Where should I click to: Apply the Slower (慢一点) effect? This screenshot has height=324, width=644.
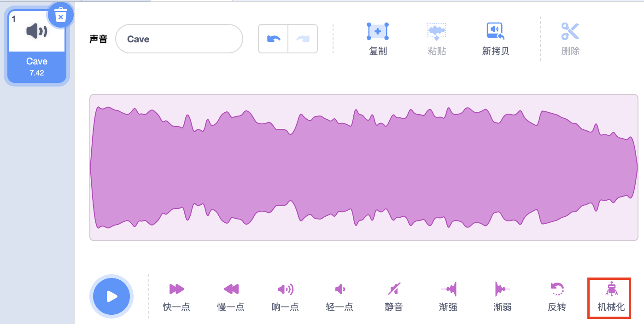pyautogui.click(x=231, y=289)
